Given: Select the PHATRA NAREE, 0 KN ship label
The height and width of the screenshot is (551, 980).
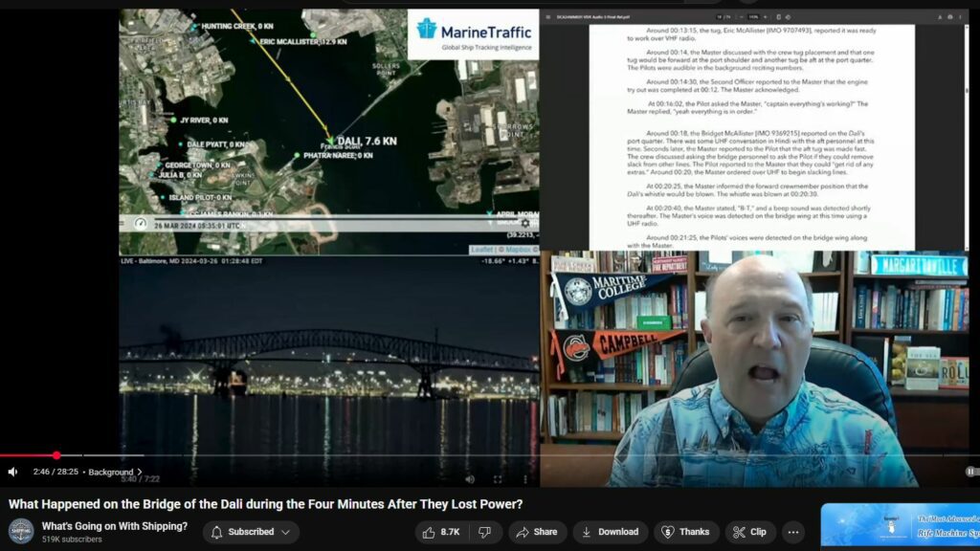Looking at the screenshot, I should [338, 156].
